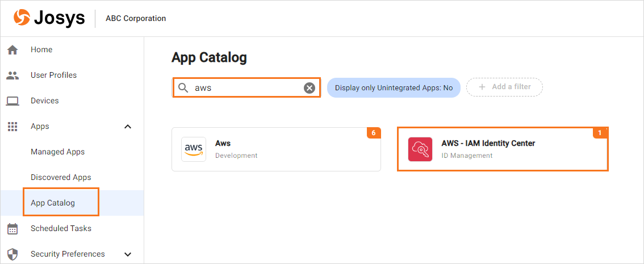Click the Development category text
Screen dimensions: 644x264
[236, 156]
